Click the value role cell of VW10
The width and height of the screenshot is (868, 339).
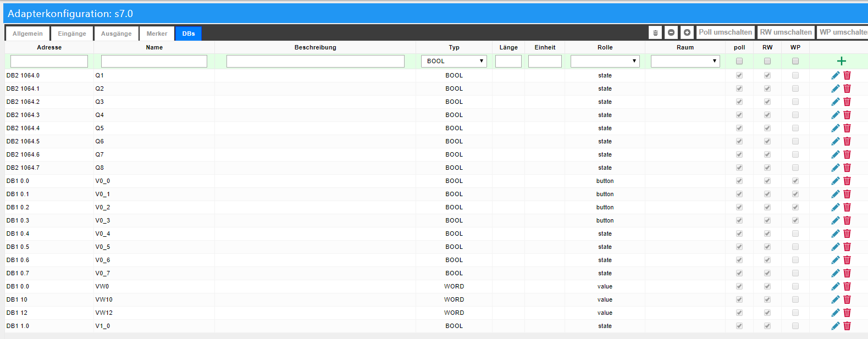605,299
